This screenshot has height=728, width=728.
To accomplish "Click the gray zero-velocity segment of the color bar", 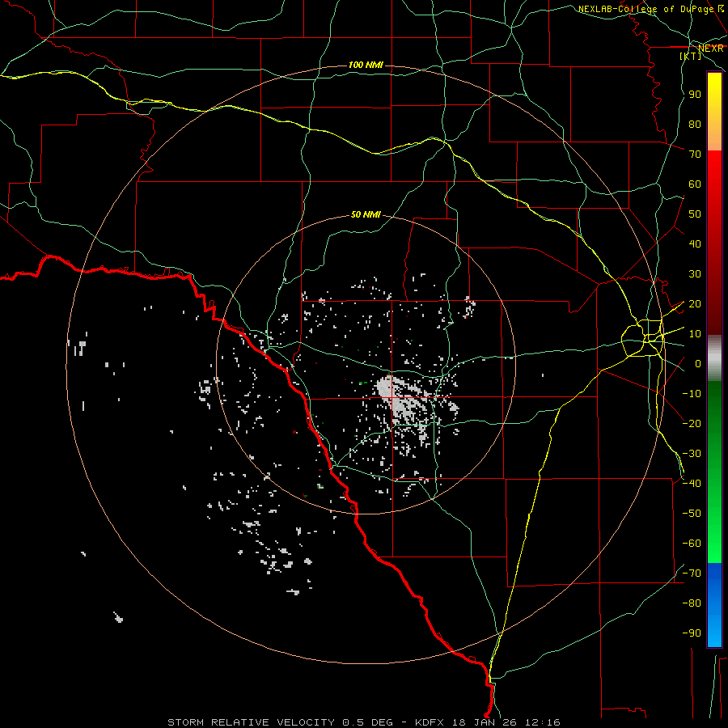I will coord(714,358).
